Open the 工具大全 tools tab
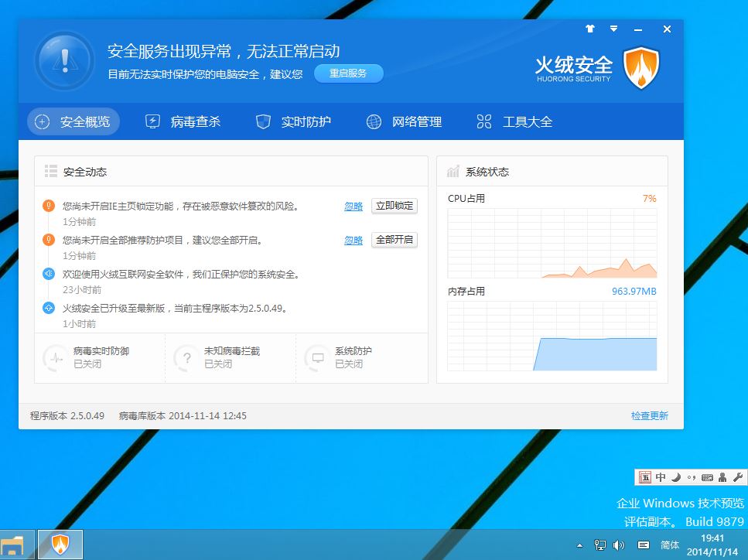Screen dimensions: 748x560 (x=514, y=121)
